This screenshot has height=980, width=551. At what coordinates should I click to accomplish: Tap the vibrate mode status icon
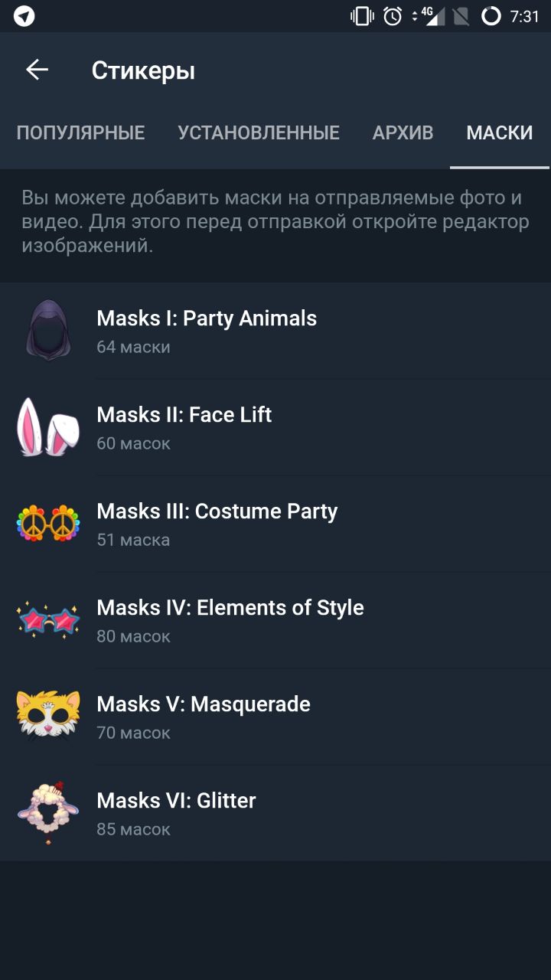click(x=360, y=16)
